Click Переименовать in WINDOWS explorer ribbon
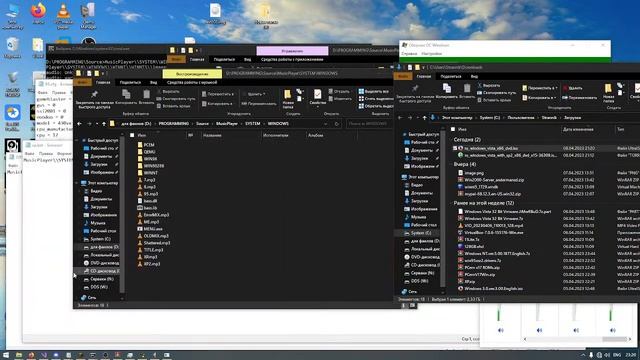640x360 pixels. point(259,104)
